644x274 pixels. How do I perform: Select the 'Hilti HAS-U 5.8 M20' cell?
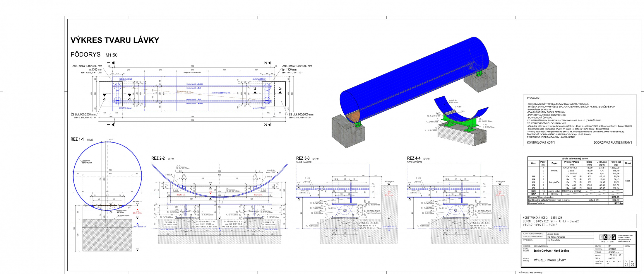[x=572, y=191]
